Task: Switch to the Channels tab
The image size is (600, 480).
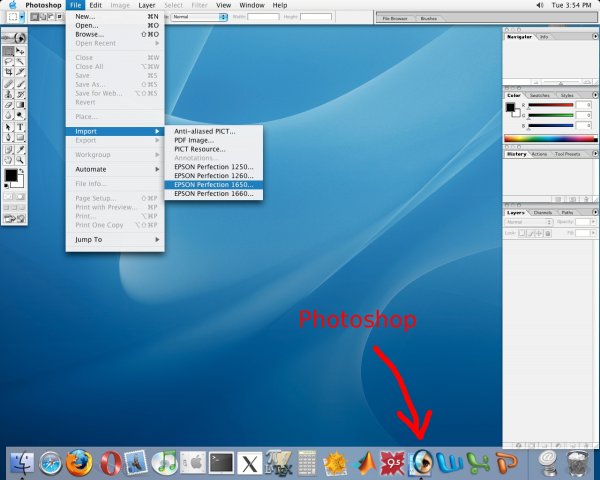Action: [543, 213]
